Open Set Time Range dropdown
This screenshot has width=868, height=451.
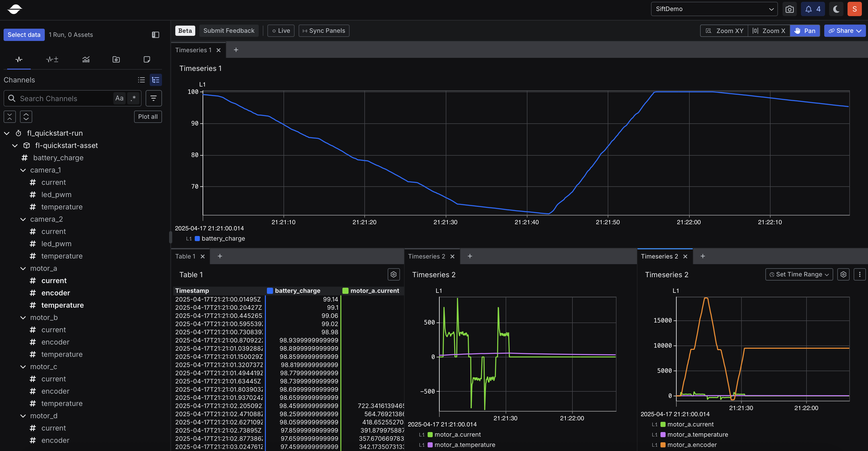[x=799, y=274]
